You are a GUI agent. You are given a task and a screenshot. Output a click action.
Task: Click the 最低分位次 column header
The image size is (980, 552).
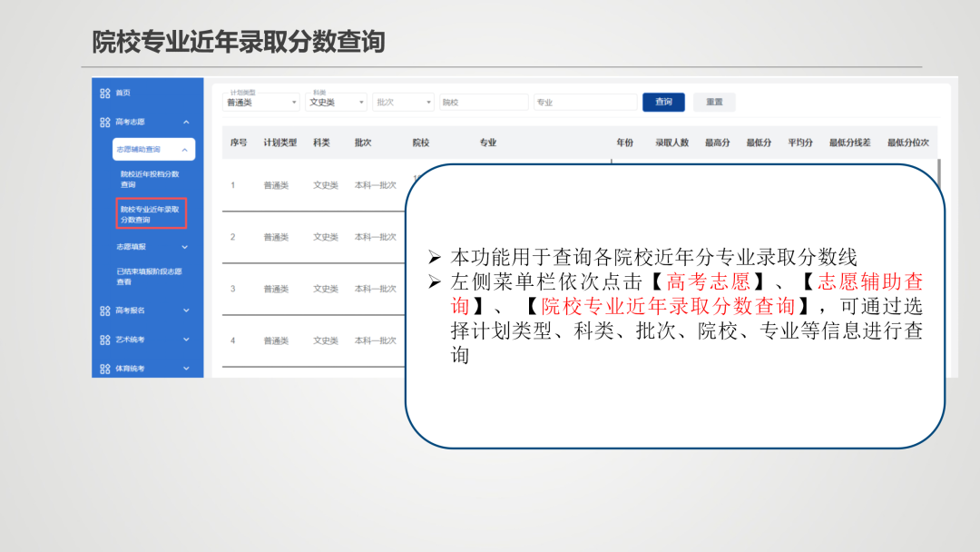[x=908, y=143]
